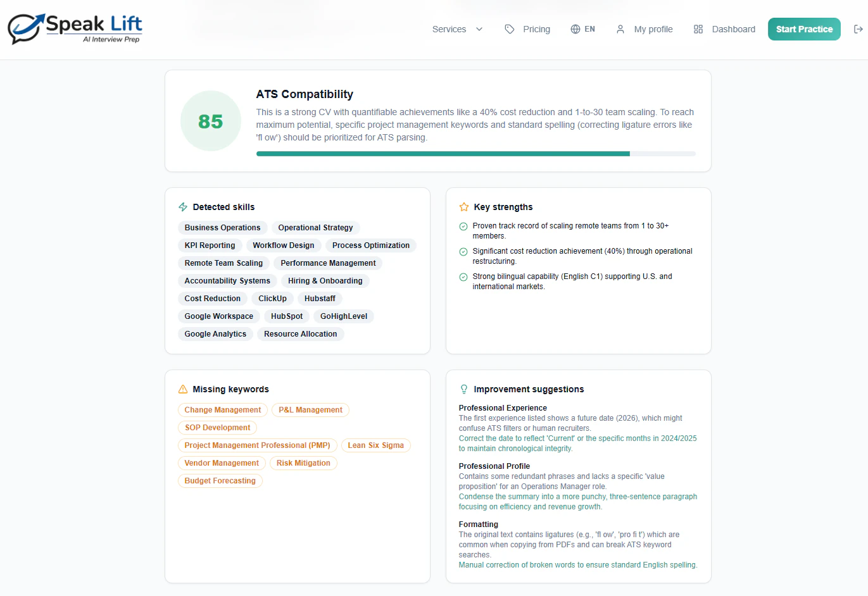
Task: Select the Process Optimization skill tag
Action: point(371,245)
